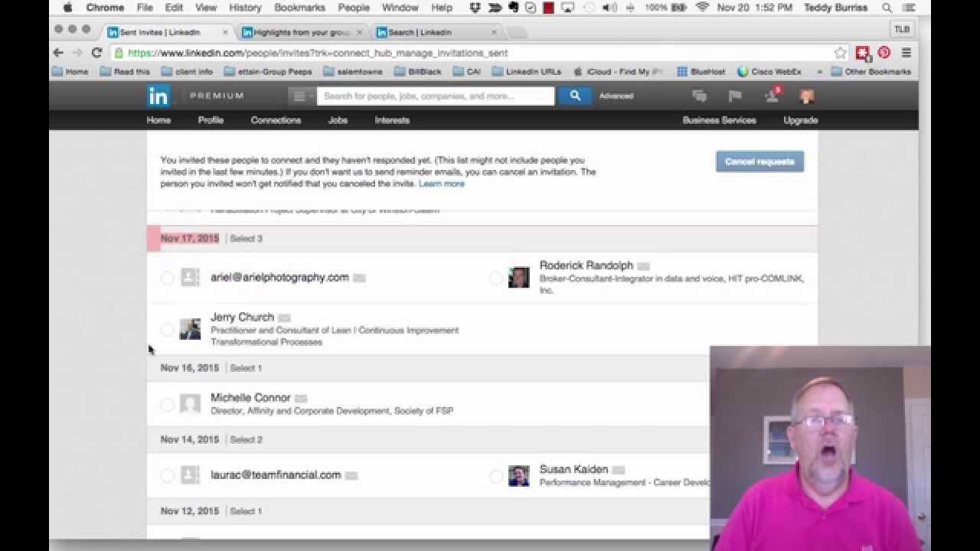Switch to the Highlights from your group tab
The height and width of the screenshot is (551, 980).
(x=301, y=32)
